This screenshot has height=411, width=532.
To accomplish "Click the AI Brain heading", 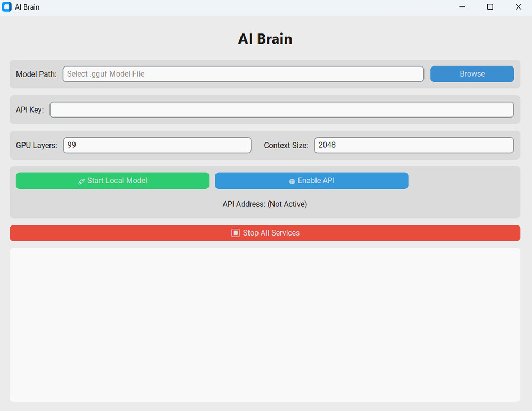I will pos(264,39).
